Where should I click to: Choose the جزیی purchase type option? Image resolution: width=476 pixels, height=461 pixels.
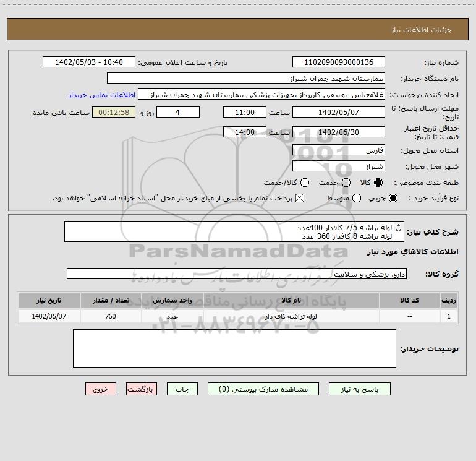(393, 198)
